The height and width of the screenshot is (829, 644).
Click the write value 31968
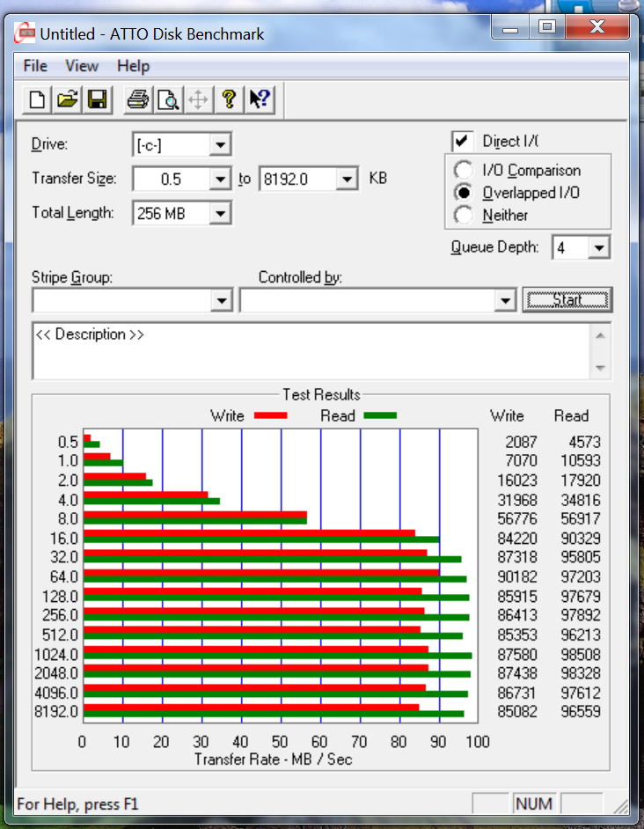tap(517, 500)
